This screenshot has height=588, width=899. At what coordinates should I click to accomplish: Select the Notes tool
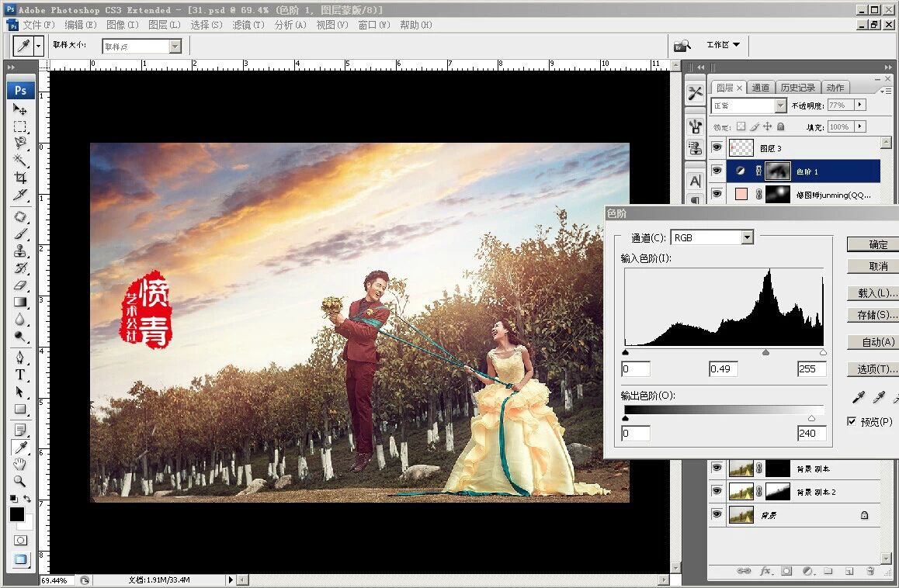(20, 430)
